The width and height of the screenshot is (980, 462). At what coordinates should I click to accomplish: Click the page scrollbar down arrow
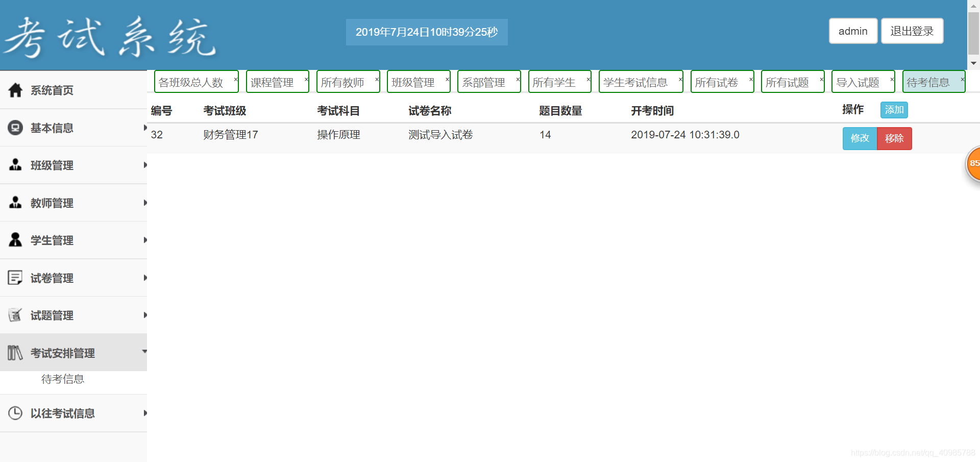point(973,63)
